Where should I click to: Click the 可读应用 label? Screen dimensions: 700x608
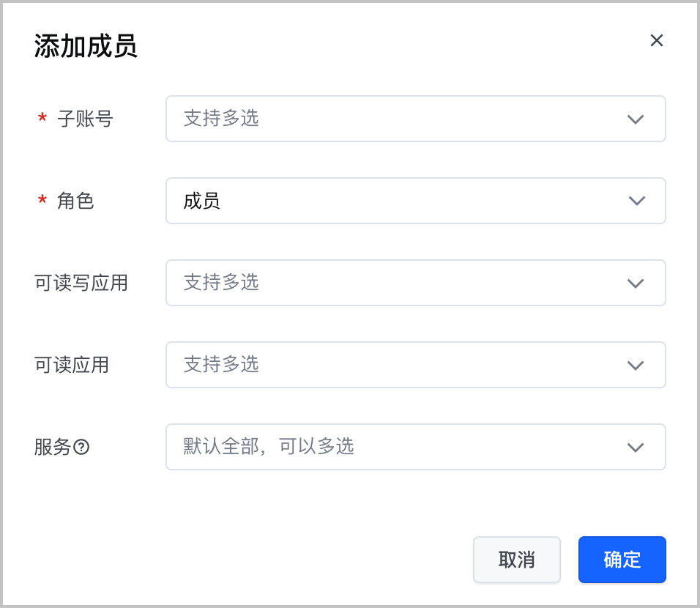coord(72,365)
